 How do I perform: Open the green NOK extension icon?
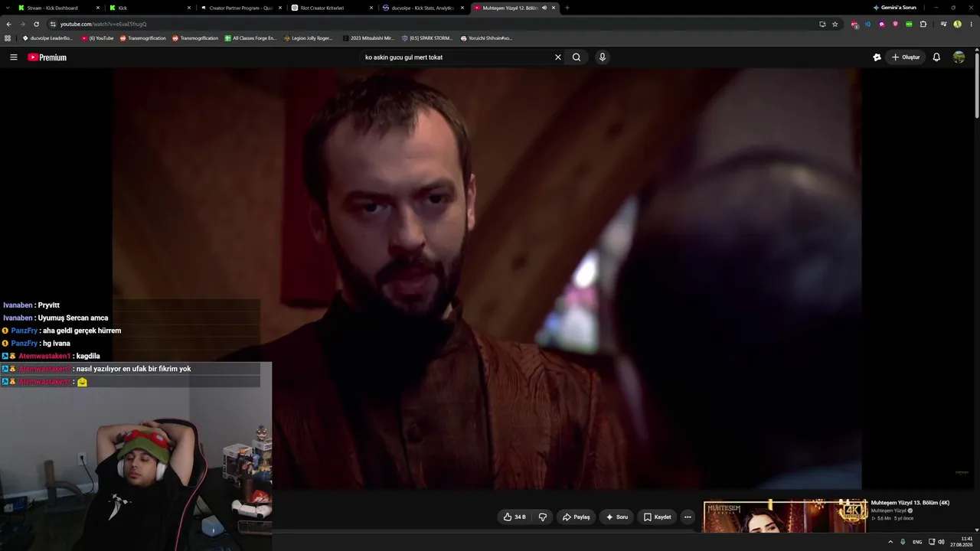(x=909, y=24)
